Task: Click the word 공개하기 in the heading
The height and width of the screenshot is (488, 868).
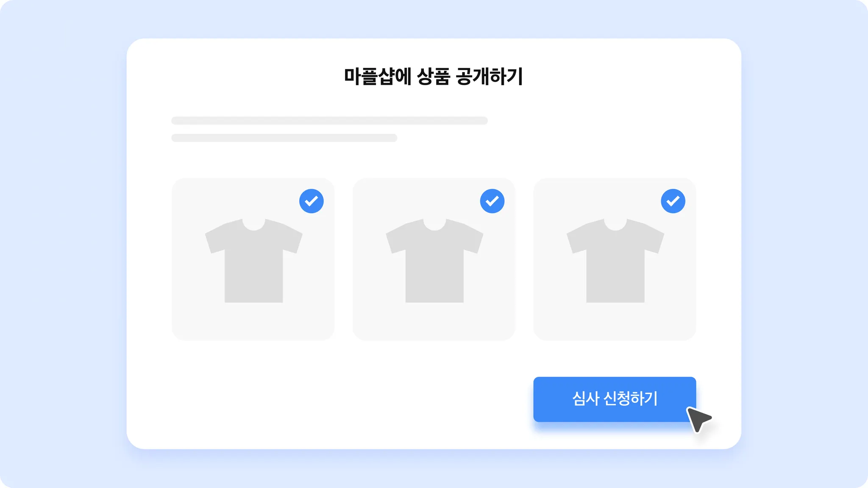Action: tap(490, 77)
